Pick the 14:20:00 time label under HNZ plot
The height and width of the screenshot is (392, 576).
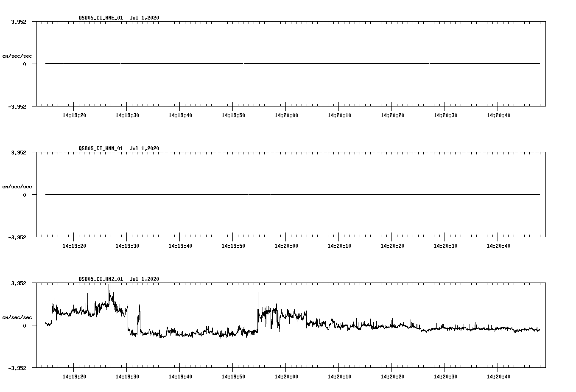pos(286,377)
